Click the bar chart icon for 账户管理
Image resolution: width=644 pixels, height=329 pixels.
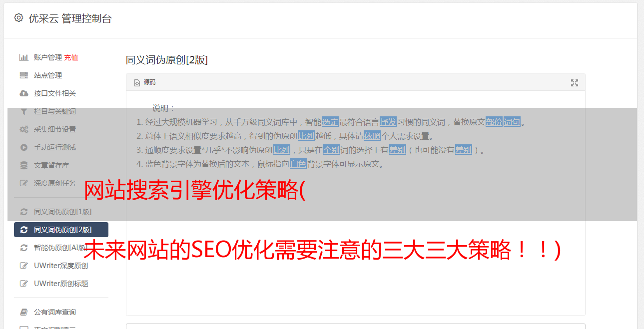click(23, 57)
